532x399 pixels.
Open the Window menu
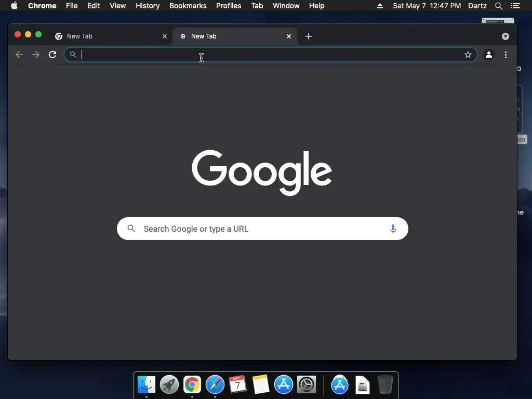tap(286, 6)
